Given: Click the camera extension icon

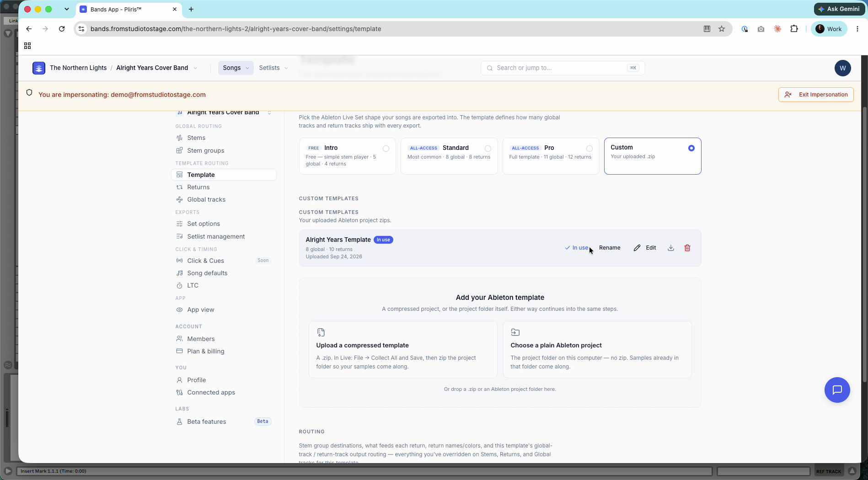Looking at the screenshot, I should (761, 29).
